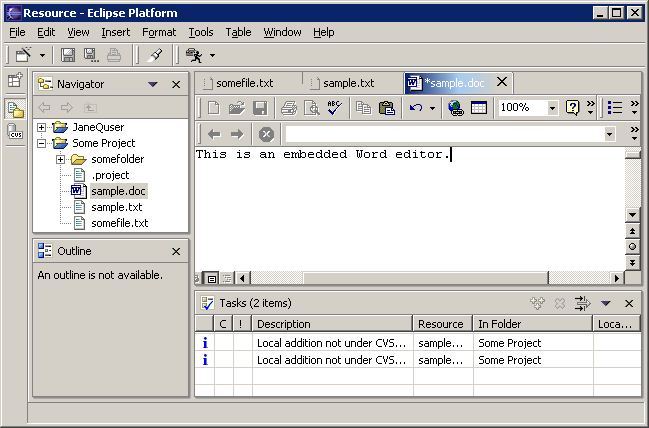Click Insert Hyperlink globe icon
The width and height of the screenshot is (649, 428).
coord(455,108)
